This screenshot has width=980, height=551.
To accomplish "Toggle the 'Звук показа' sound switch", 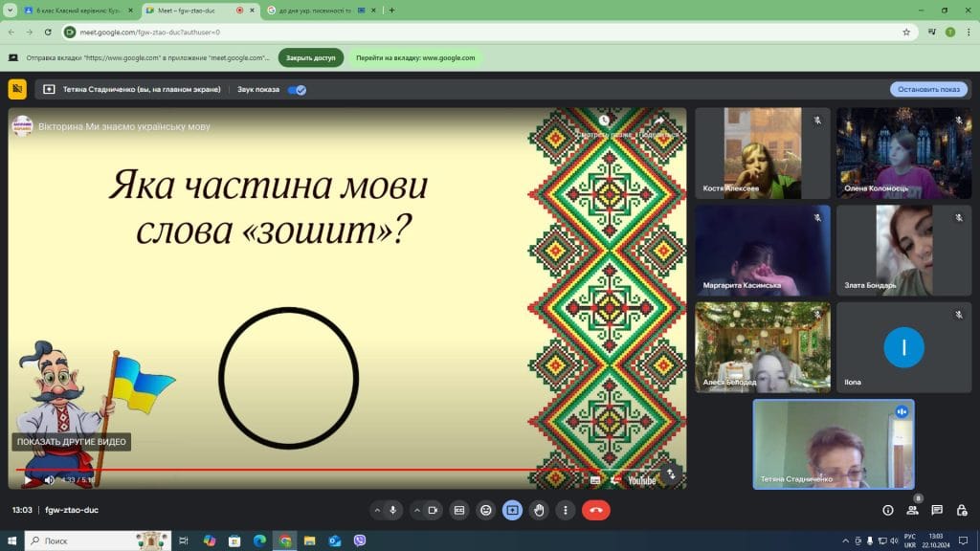I will (297, 90).
